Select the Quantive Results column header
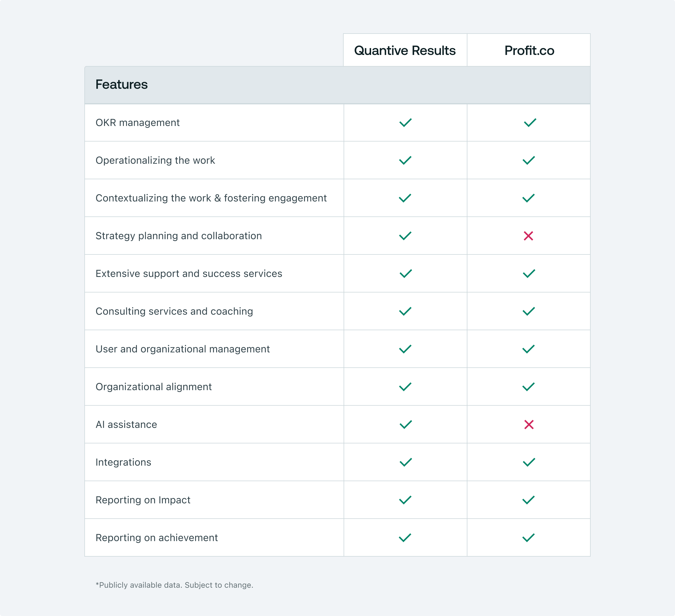The image size is (675, 616). coord(405,51)
